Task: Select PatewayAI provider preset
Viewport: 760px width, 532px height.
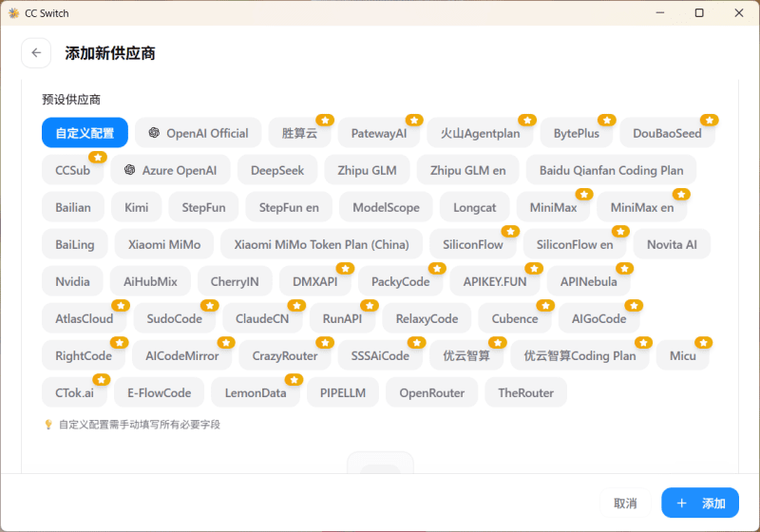Action: [379, 133]
